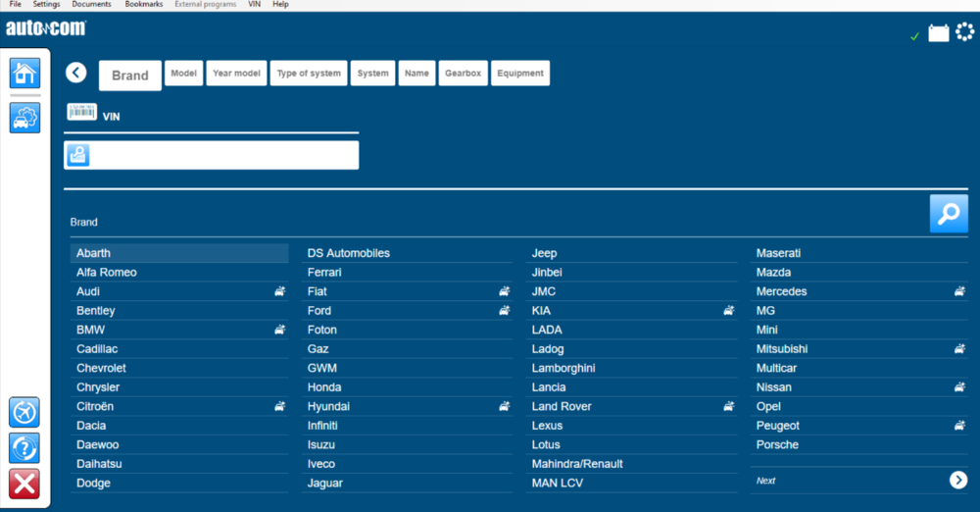Select the Name tab

point(416,74)
